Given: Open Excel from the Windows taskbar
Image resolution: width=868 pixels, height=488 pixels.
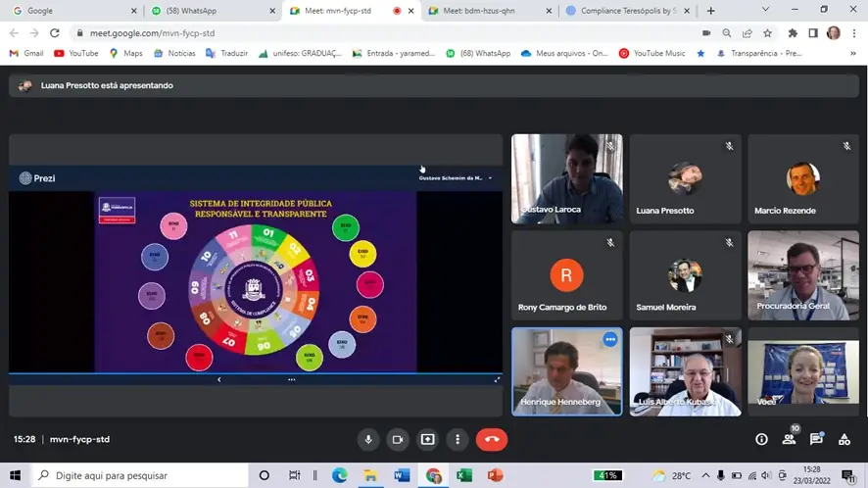Looking at the screenshot, I should click(463, 475).
